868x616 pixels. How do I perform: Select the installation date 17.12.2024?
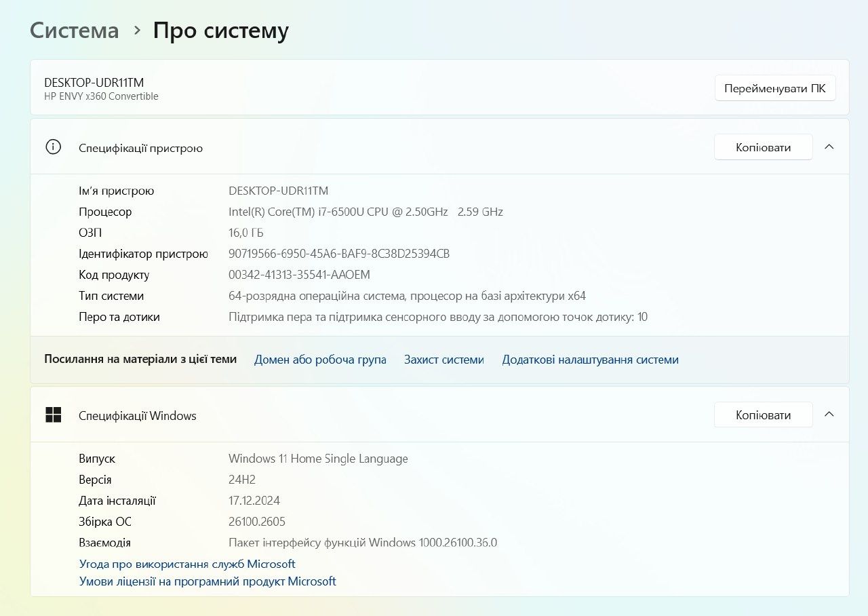coord(254,501)
